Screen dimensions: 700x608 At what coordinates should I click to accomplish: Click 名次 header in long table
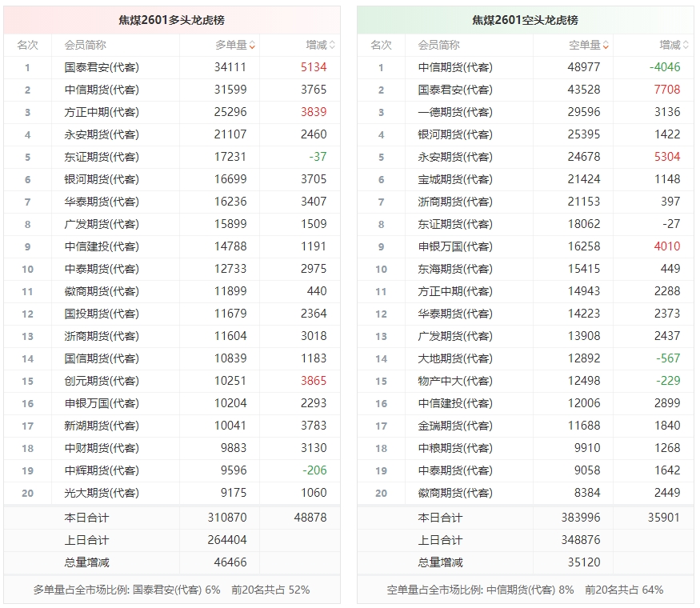pyautogui.click(x=27, y=45)
